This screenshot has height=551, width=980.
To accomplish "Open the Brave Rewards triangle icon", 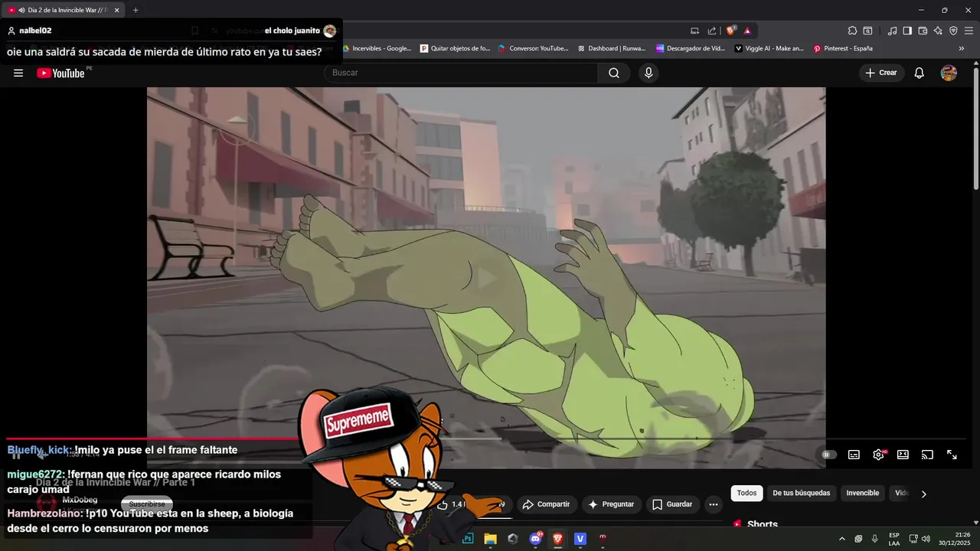I will tap(747, 31).
